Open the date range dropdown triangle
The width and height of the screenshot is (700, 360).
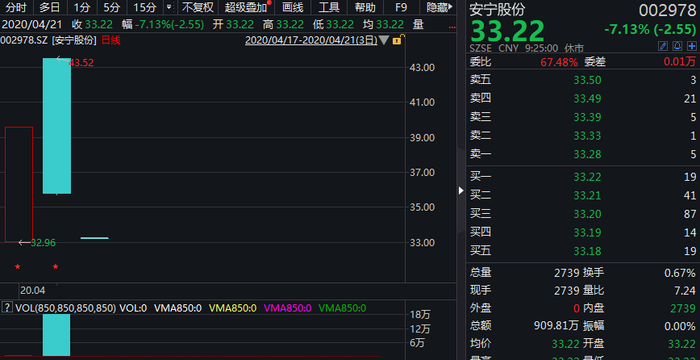click(x=384, y=40)
